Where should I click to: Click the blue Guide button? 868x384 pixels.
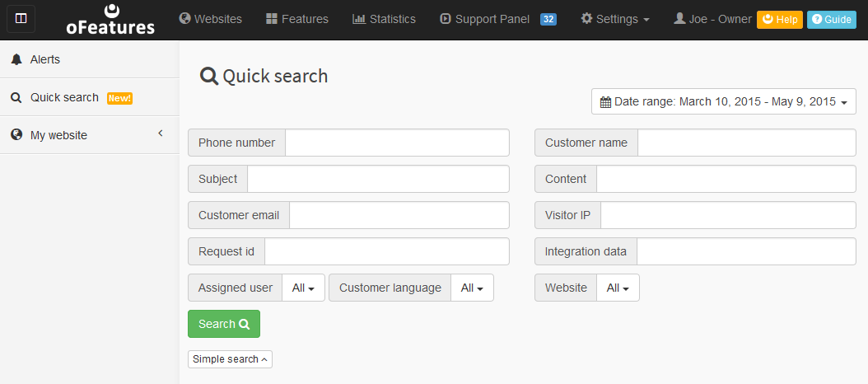point(832,20)
